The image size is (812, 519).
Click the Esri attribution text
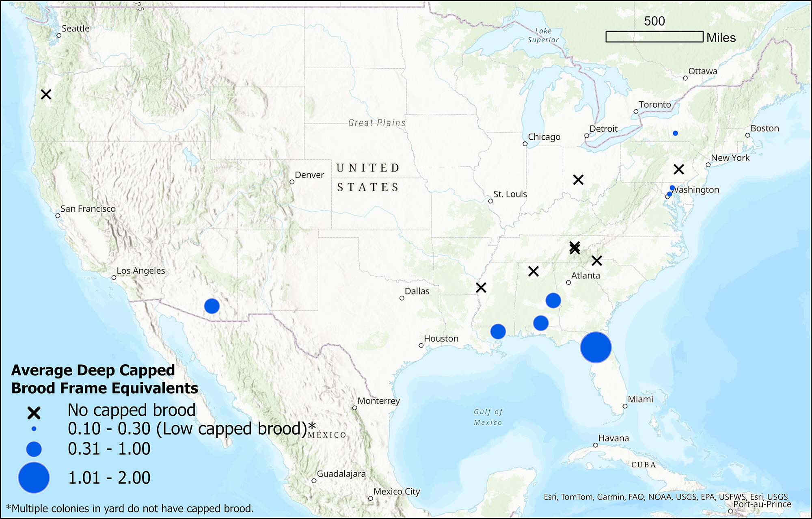(665, 497)
